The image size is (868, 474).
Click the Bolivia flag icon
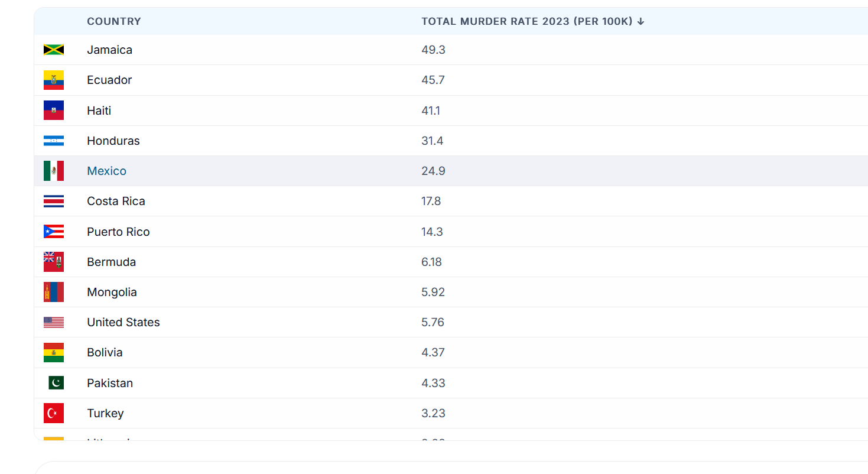click(x=54, y=352)
